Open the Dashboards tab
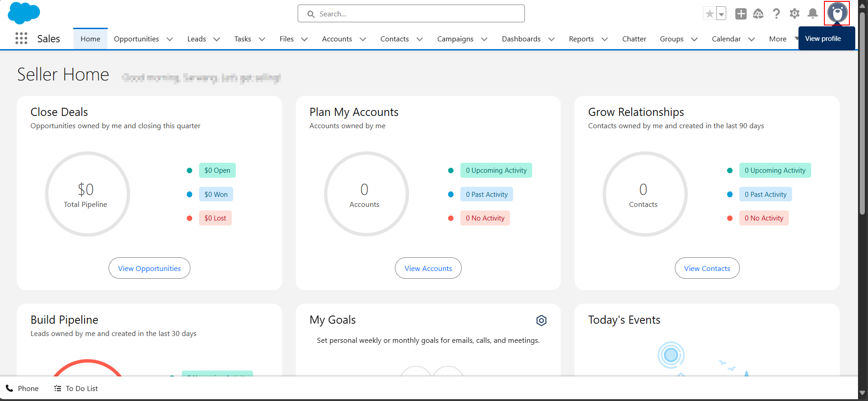The height and width of the screenshot is (401, 868). (x=521, y=39)
